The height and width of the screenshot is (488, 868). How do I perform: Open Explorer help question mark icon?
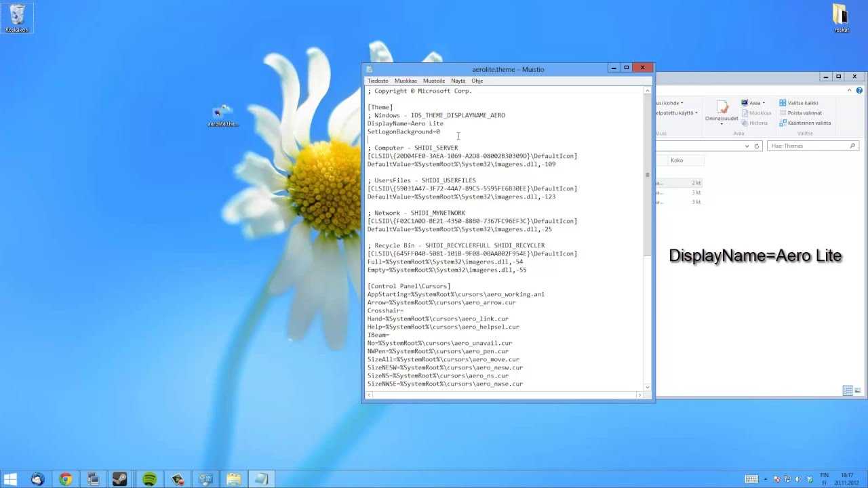[860, 90]
